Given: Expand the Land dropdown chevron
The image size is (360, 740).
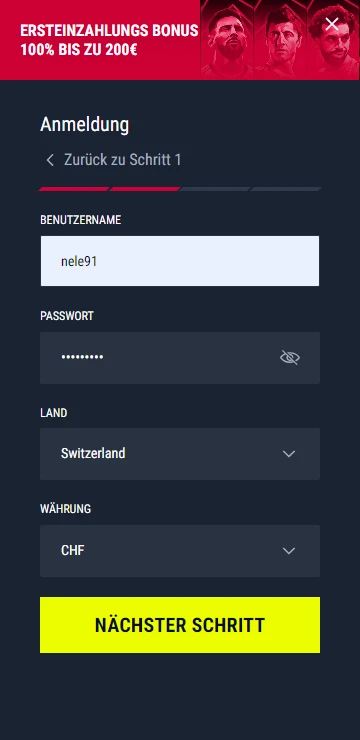Looking at the screenshot, I should tap(289, 454).
